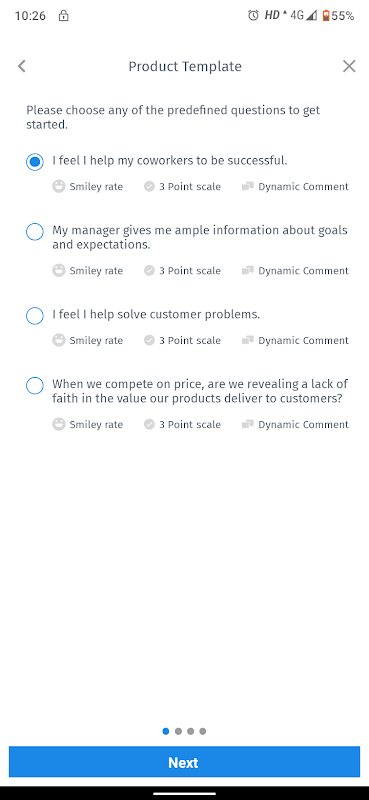
Task: Select the compete on price question radio
Action: coord(35,386)
